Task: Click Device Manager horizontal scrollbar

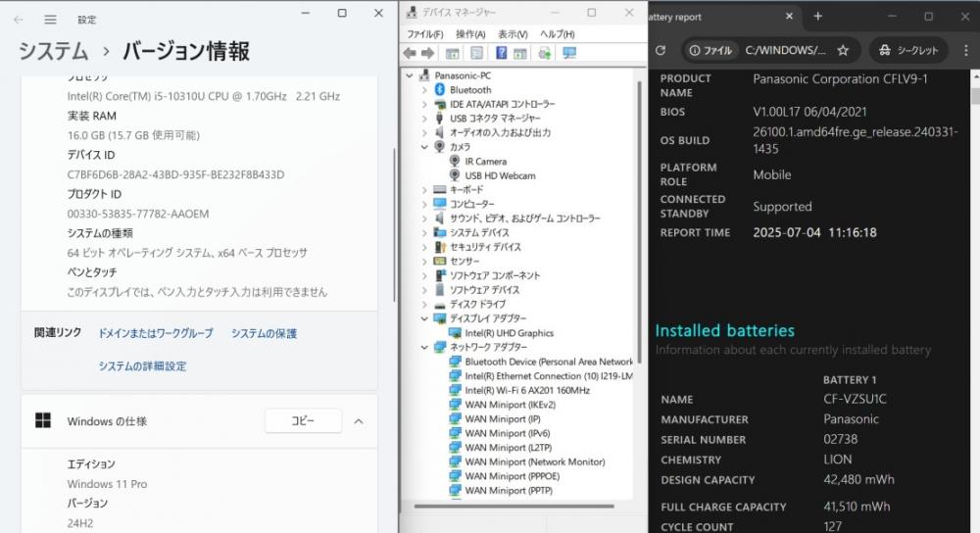Action: 514,507
